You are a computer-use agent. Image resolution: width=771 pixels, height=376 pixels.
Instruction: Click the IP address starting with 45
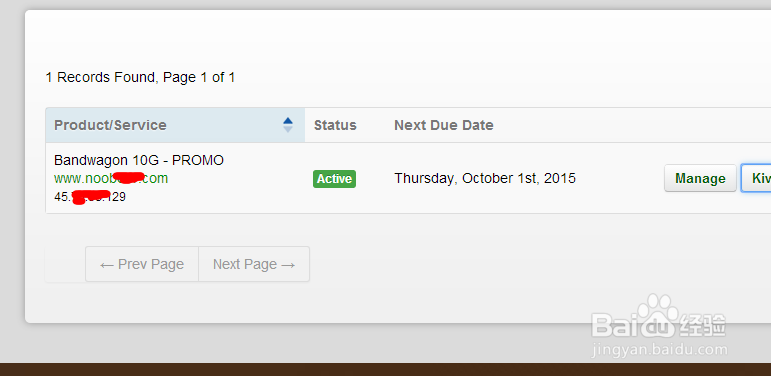click(x=90, y=197)
